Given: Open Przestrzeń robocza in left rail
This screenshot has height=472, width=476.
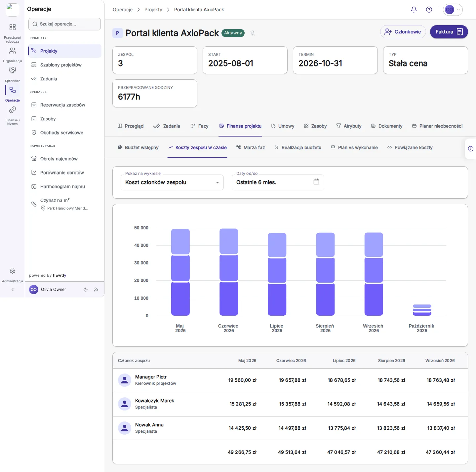Looking at the screenshot, I should tap(13, 32).
